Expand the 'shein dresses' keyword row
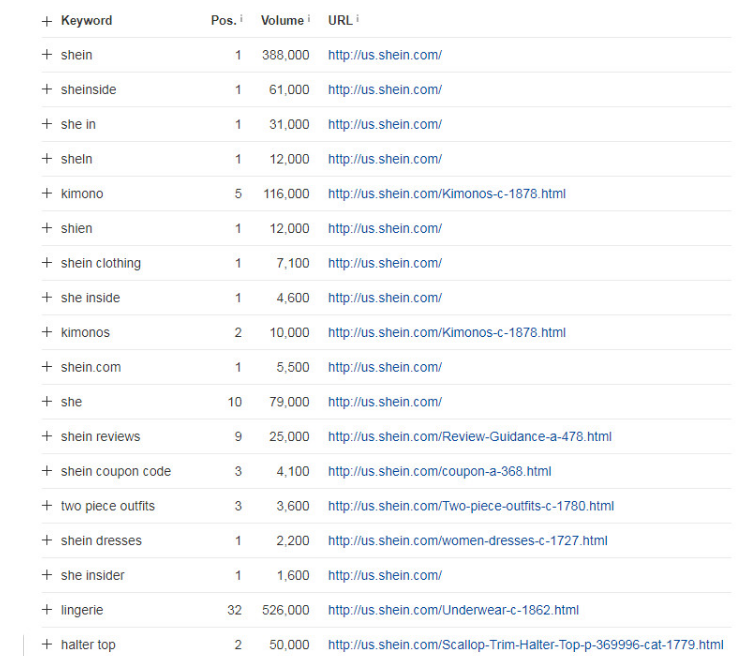The width and height of the screenshot is (742, 656). pos(46,541)
